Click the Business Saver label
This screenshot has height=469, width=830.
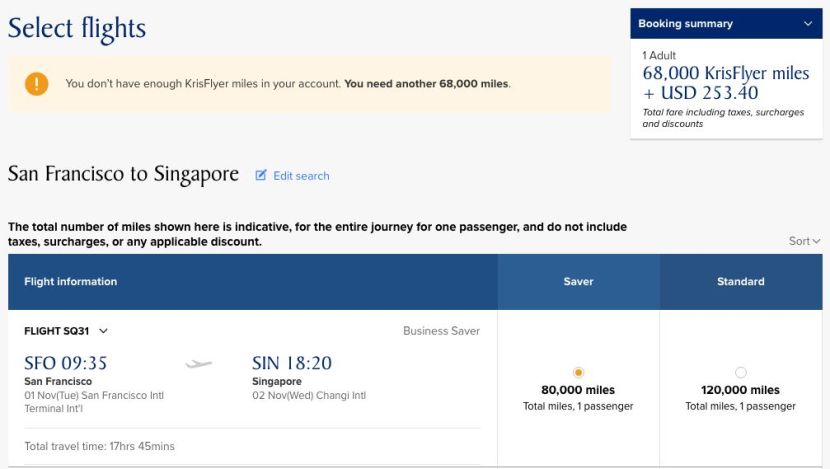pyautogui.click(x=441, y=331)
